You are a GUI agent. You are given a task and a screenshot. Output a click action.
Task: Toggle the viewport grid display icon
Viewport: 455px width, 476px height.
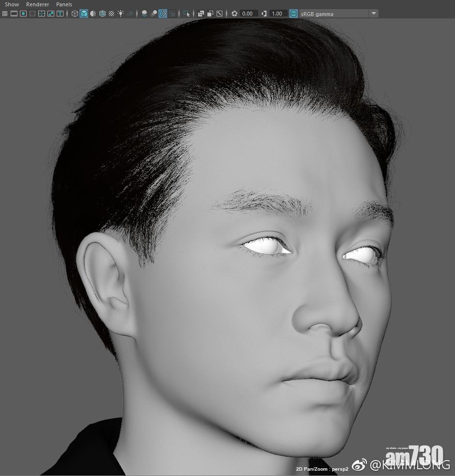click(5, 14)
